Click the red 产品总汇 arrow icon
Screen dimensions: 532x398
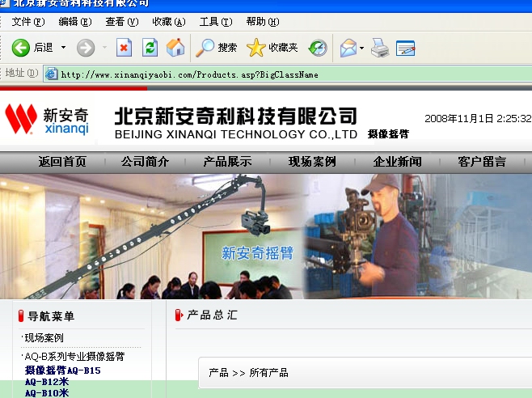coord(179,315)
